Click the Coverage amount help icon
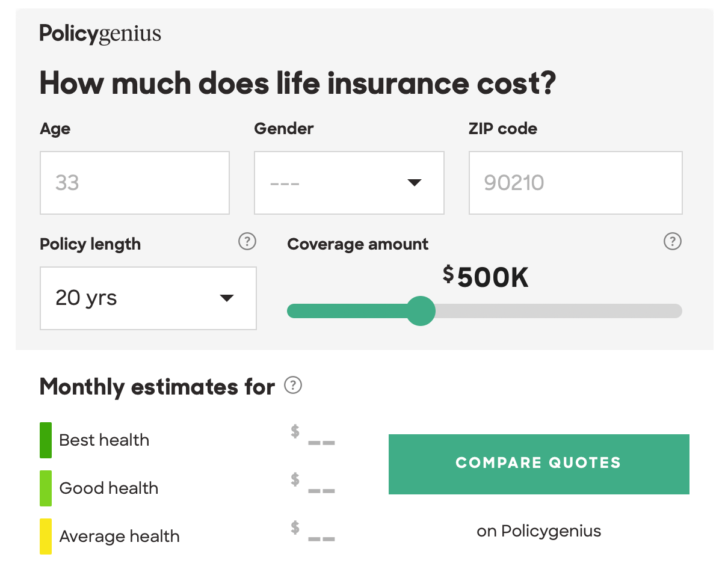This screenshot has height=581, width=728. [672, 242]
